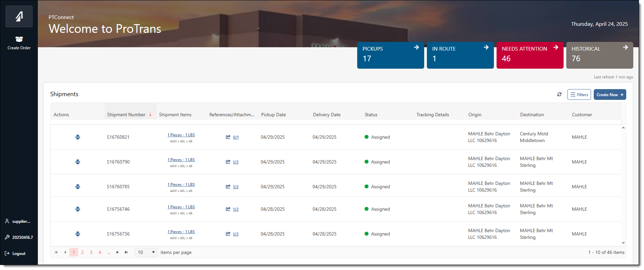Print shipment S16760790
This screenshot has width=644, height=270.
click(78, 162)
